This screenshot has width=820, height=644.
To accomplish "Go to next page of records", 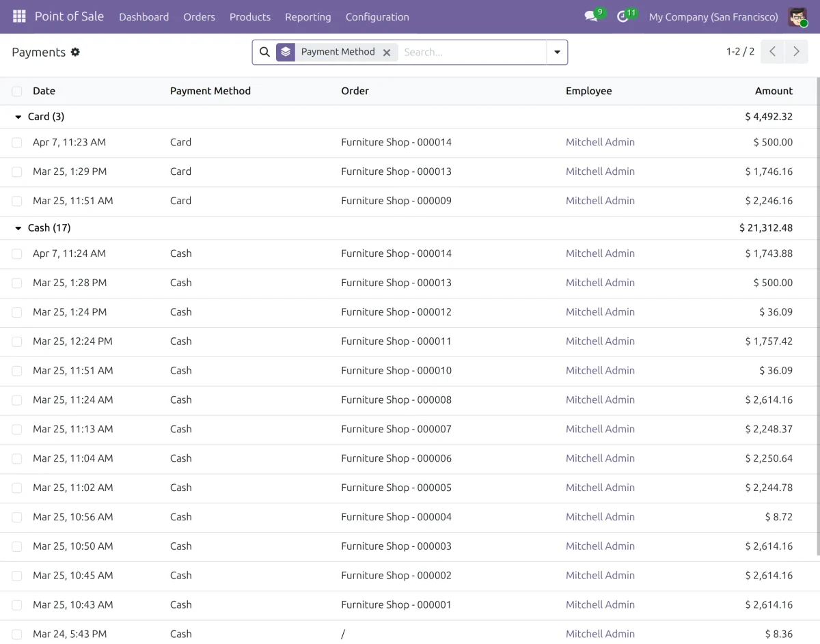I will tap(796, 52).
